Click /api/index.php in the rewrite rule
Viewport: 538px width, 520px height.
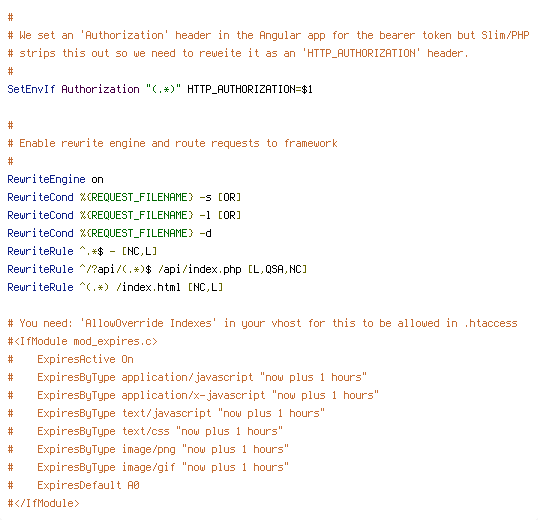pyautogui.click(x=200, y=270)
